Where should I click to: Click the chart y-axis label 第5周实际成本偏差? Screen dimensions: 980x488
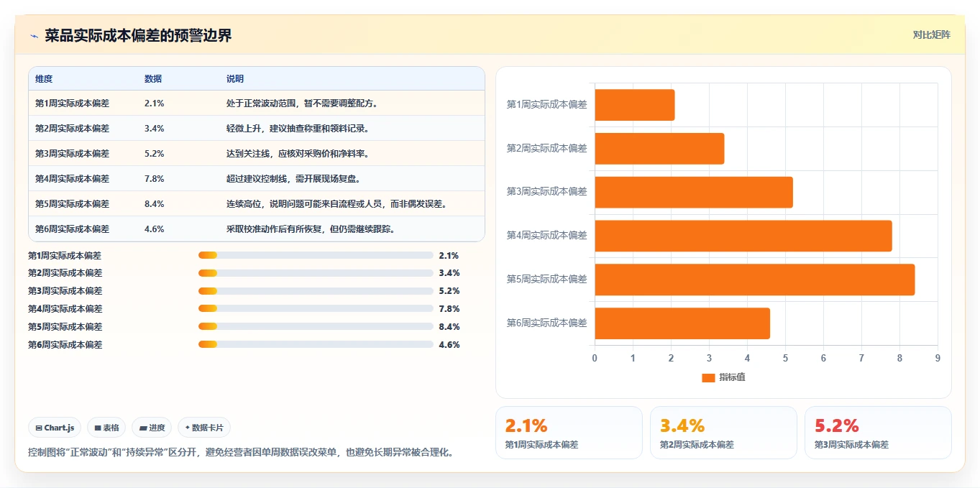click(547, 280)
